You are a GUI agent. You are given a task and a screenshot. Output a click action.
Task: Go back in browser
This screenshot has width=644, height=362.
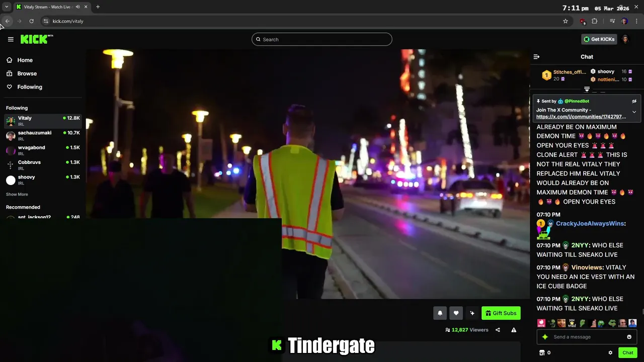8,21
